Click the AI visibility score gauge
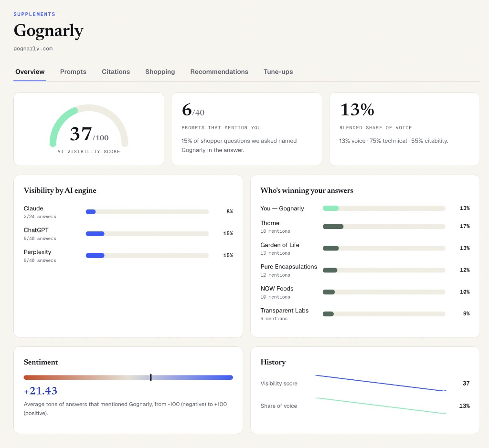 [89, 125]
